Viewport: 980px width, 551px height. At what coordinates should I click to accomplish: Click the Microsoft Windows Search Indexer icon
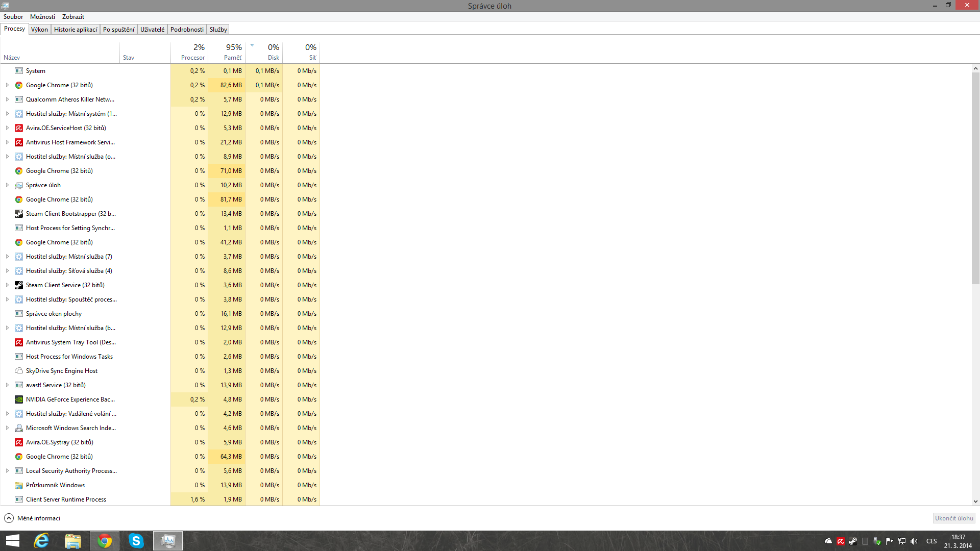19,428
